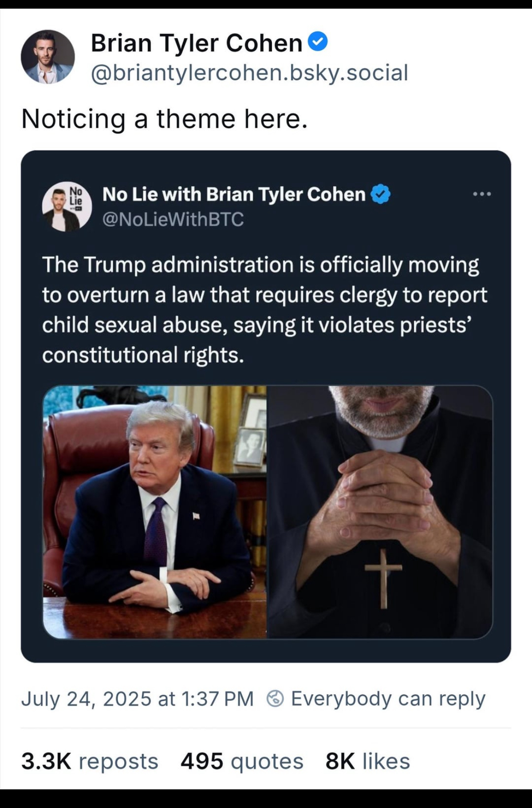Open the Brian Tyler Cohen display name
The height and width of the screenshot is (808, 532).
[196, 43]
